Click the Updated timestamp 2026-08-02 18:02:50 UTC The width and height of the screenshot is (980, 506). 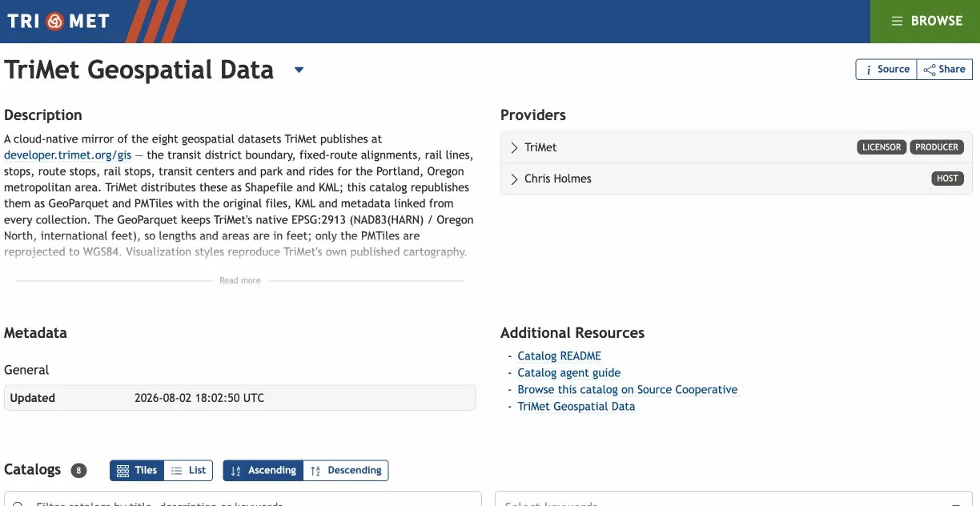(199, 398)
